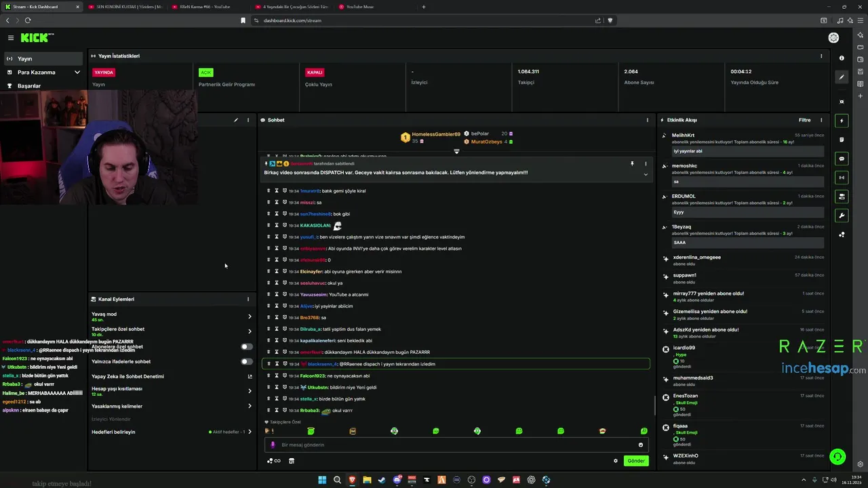Toggle the stream preview widget icon
Image resolution: width=868 pixels, height=488 pixels.
(842, 102)
